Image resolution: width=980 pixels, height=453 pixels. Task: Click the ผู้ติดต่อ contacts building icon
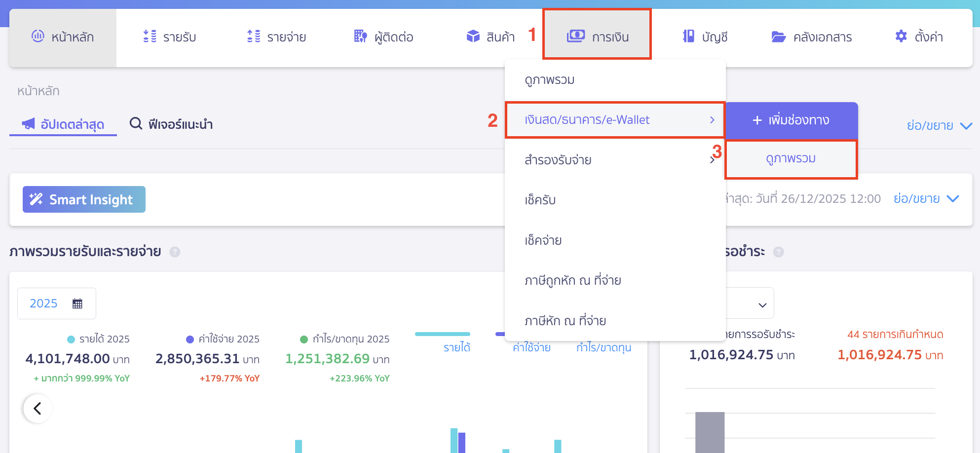coord(361,37)
